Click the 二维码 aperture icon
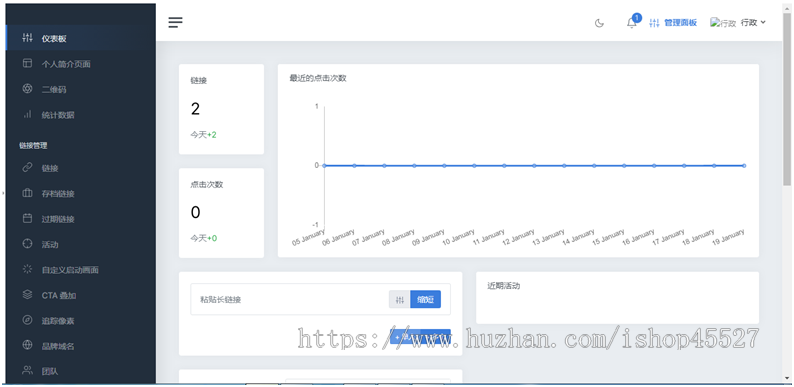Viewport: 794px width, 387px height. [x=27, y=89]
